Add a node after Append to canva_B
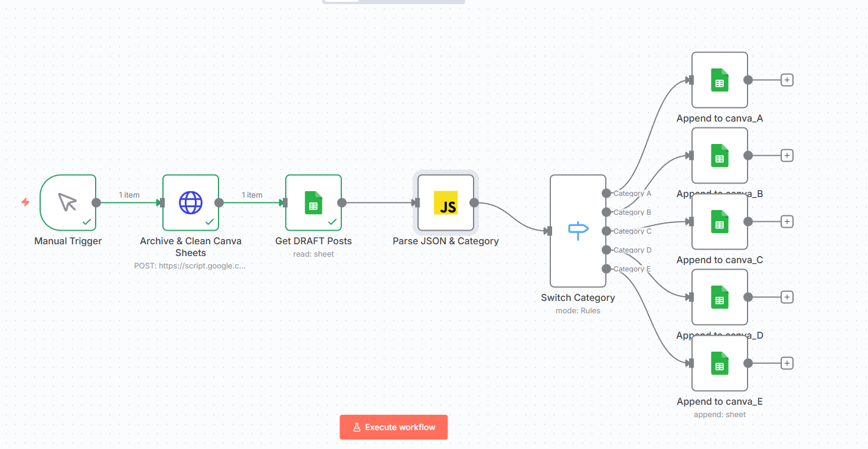The height and width of the screenshot is (449, 868). pyautogui.click(x=787, y=155)
